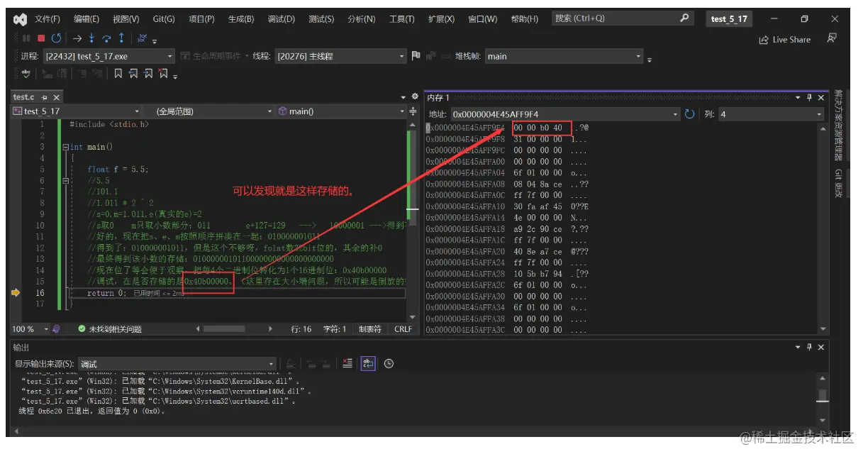Click the green check no-issues icon
868x459 pixels.
pos(82,329)
